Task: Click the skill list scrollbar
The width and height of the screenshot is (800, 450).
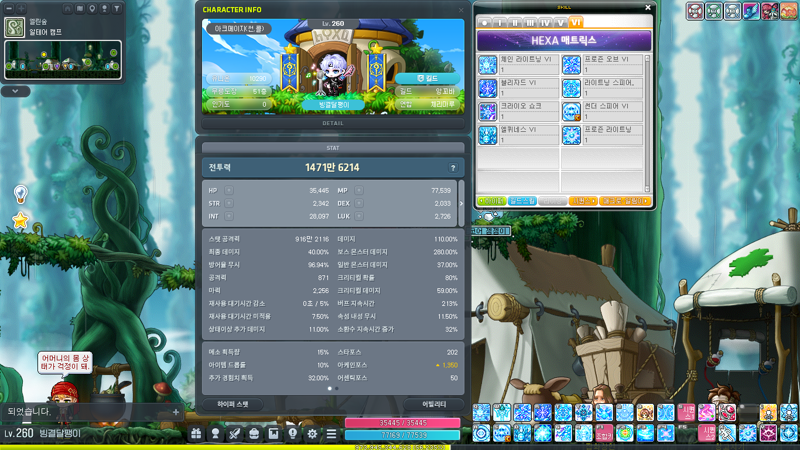Action: (647, 124)
